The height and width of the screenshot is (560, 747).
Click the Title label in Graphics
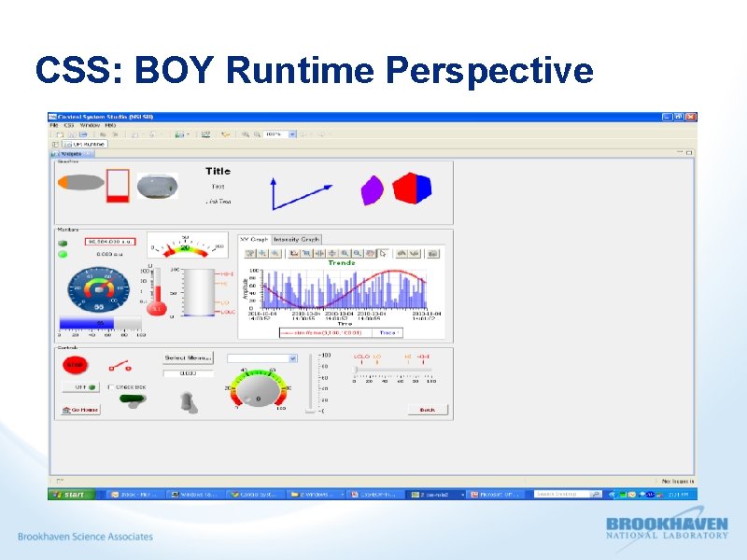pos(218,171)
